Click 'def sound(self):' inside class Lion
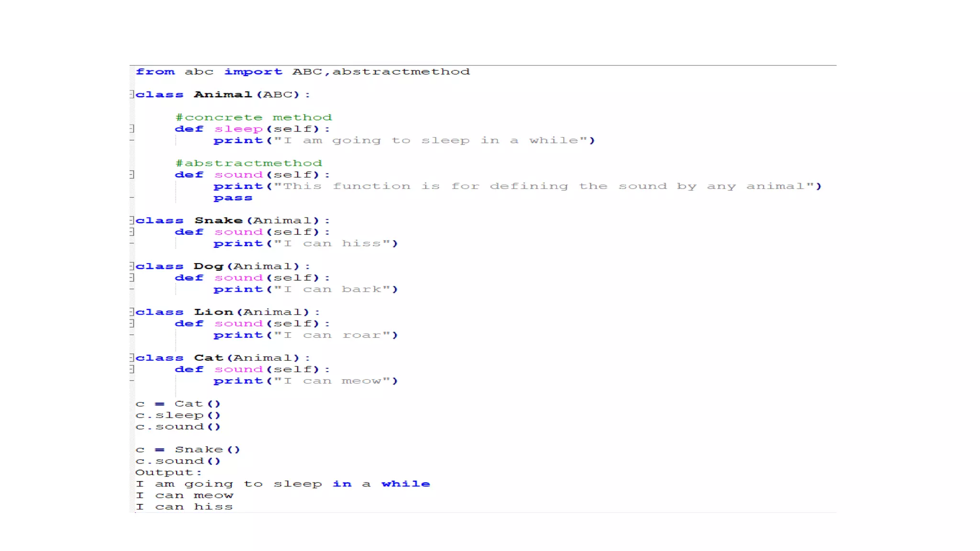The image size is (980, 551). [x=252, y=324]
